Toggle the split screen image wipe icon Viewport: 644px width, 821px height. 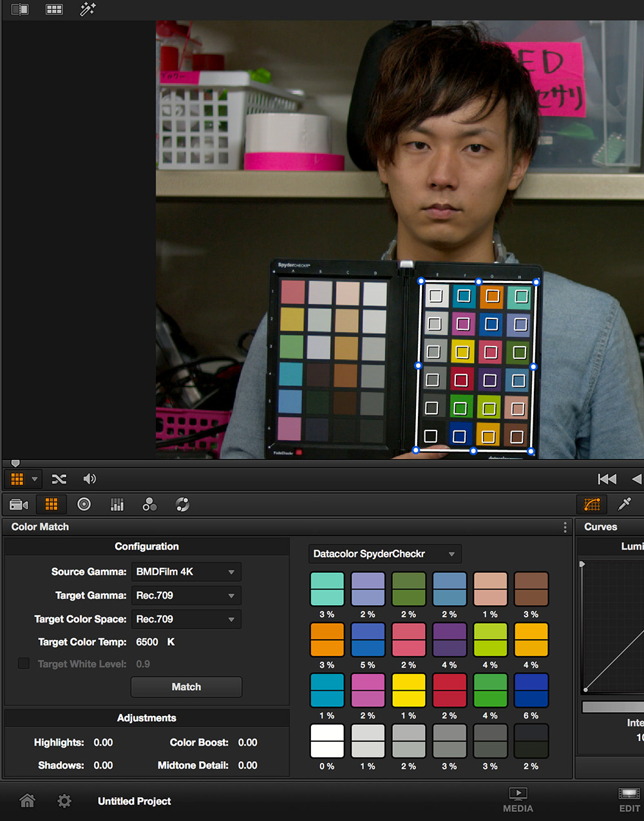tap(20, 9)
